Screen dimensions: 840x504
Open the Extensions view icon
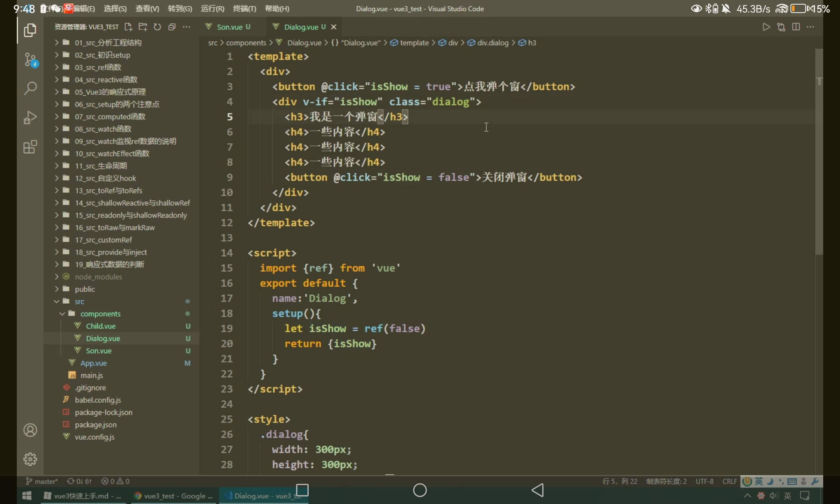tap(30, 147)
